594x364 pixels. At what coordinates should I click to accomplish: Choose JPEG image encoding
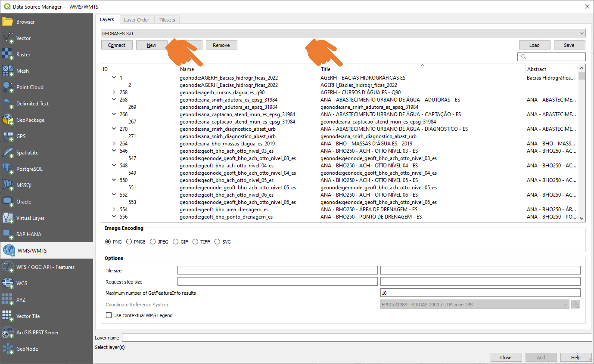[x=153, y=242]
